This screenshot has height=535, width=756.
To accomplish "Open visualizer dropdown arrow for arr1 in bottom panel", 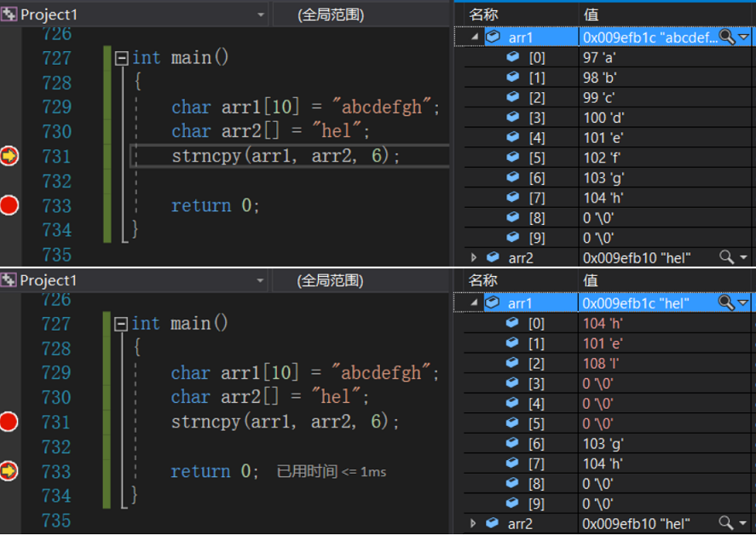I will (x=743, y=302).
